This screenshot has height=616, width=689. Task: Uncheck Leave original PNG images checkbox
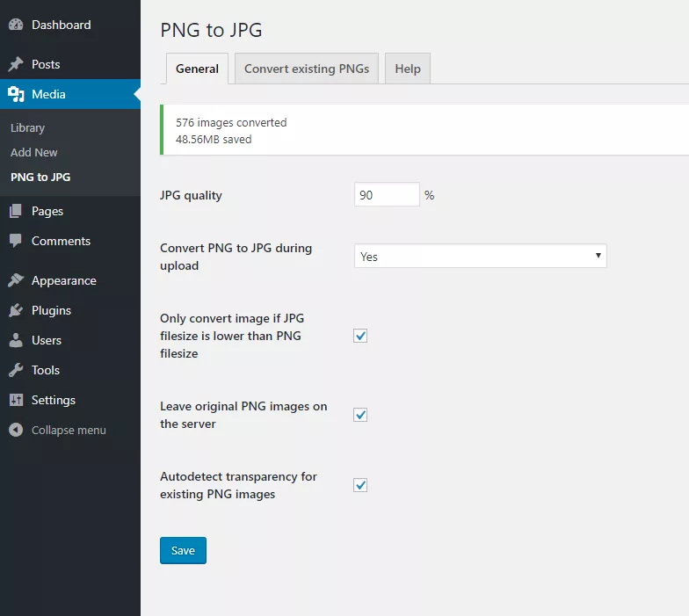[x=360, y=415]
